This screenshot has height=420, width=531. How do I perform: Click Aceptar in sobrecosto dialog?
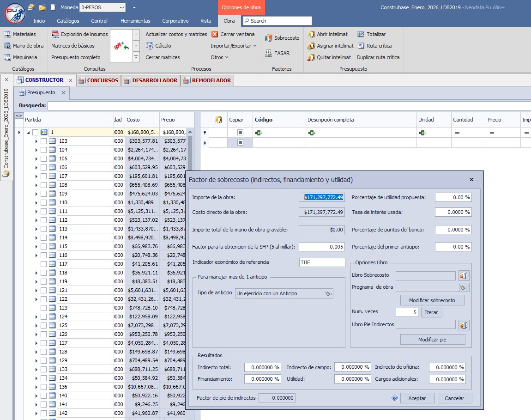(x=417, y=398)
